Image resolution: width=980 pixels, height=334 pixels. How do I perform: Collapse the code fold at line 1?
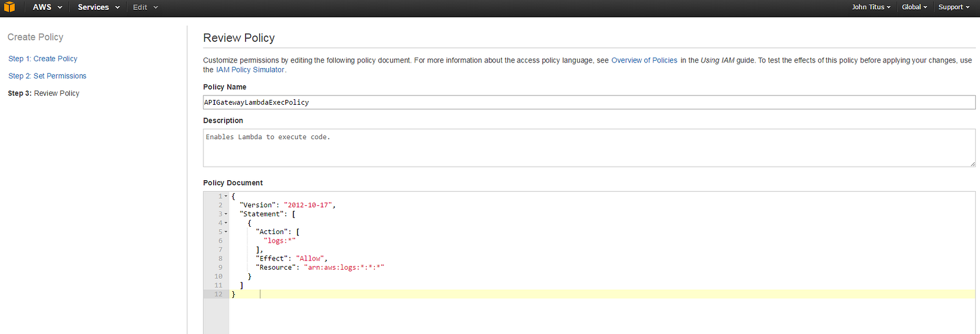tap(226, 196)
